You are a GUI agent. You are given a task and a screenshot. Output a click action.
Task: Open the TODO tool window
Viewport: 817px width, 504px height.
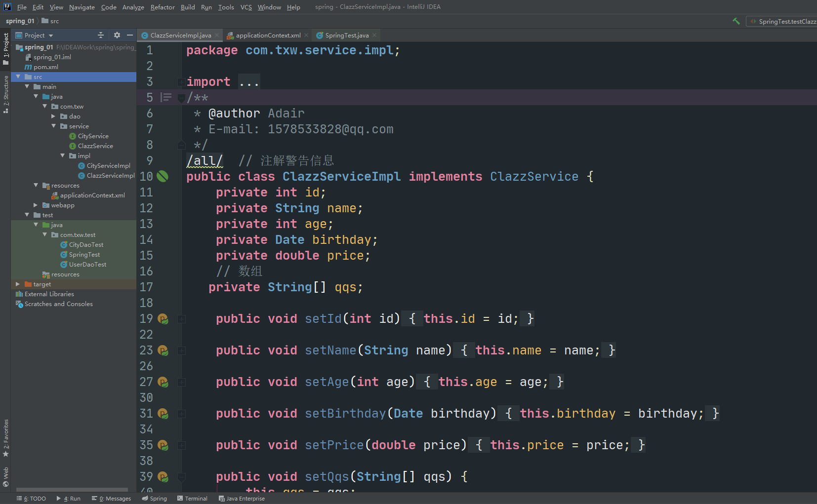pyautogui.click(x=31, y=499)
